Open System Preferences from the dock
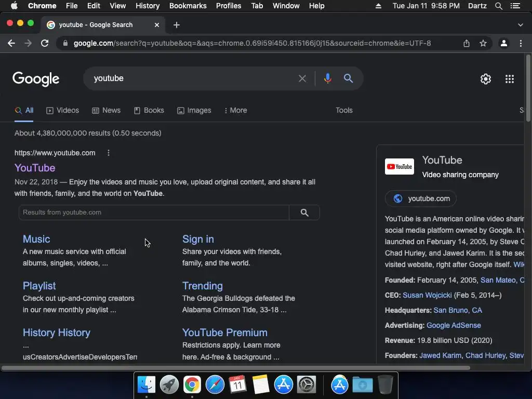 tap(307, 385)
